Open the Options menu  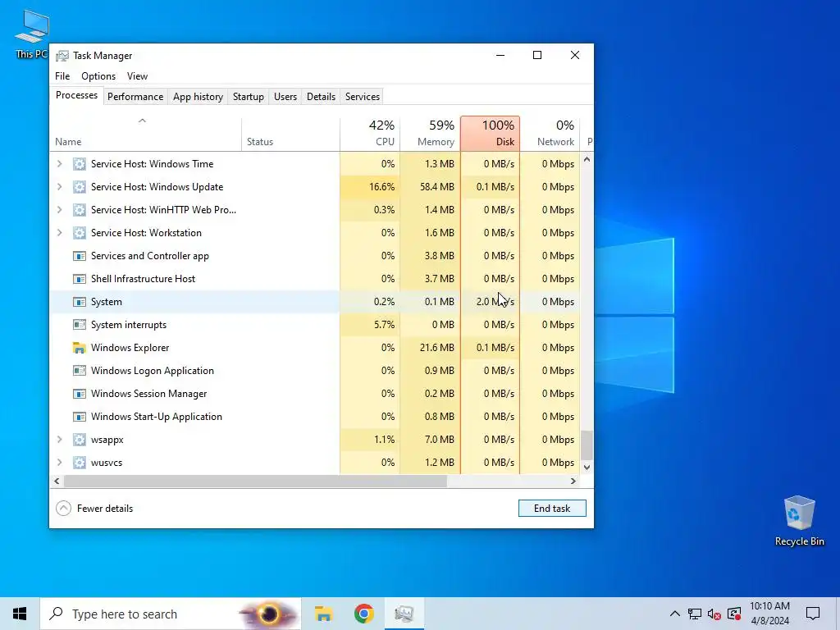pyautogui.click(x=98, y=76)
